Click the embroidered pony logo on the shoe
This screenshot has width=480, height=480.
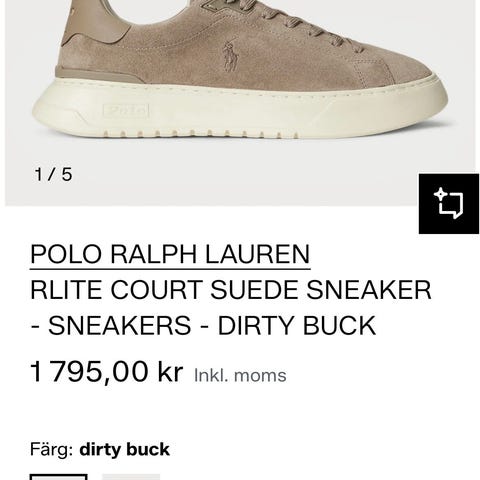click(231, 57)
